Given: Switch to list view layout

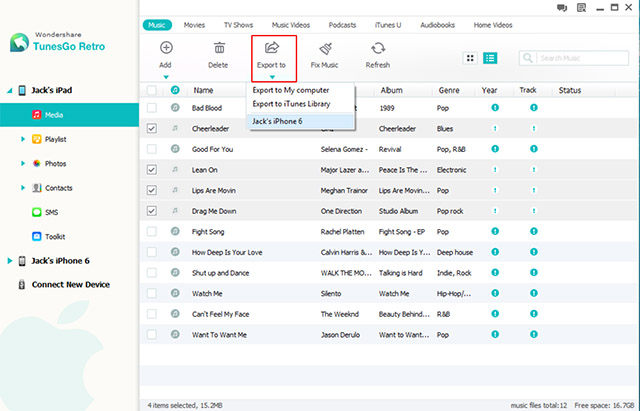Looking at the screenshot, I should tap(490, 59).
